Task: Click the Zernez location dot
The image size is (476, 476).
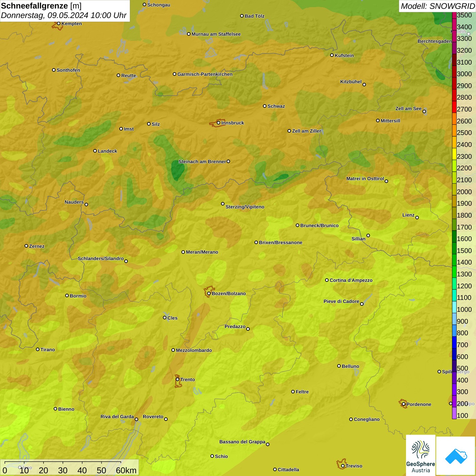Action: click(26, 246)
